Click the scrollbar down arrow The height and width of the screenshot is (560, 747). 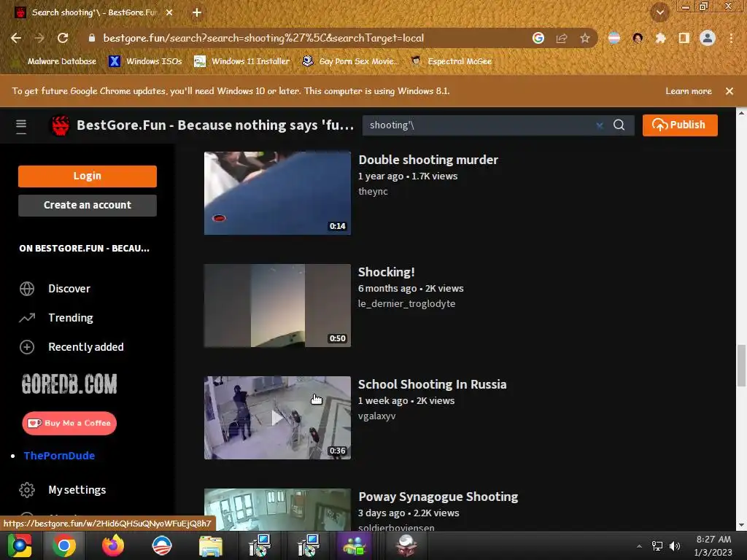[741, 525]
